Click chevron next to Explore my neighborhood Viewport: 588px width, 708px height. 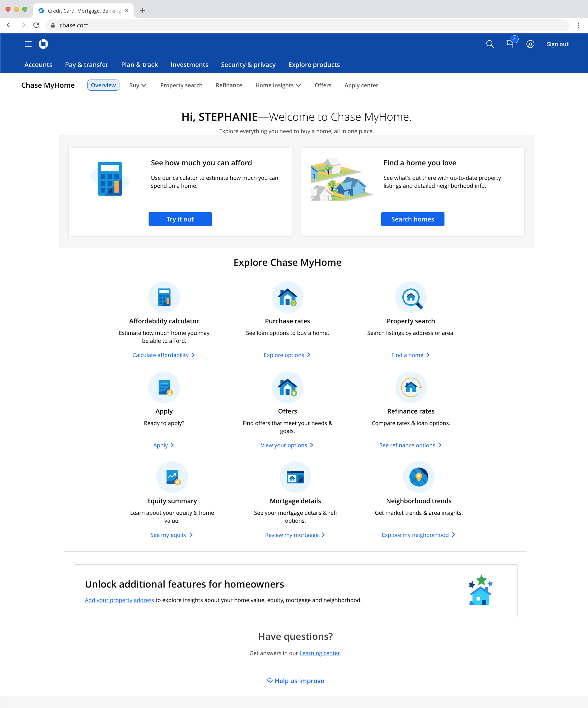(x=453, y=535)
